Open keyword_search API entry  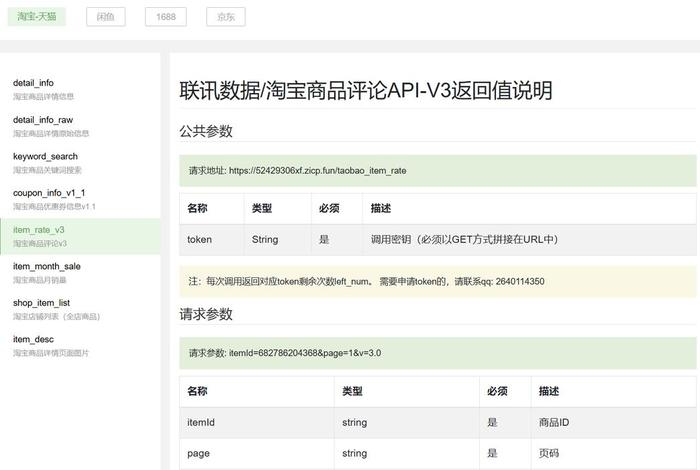tap(80, 163)
